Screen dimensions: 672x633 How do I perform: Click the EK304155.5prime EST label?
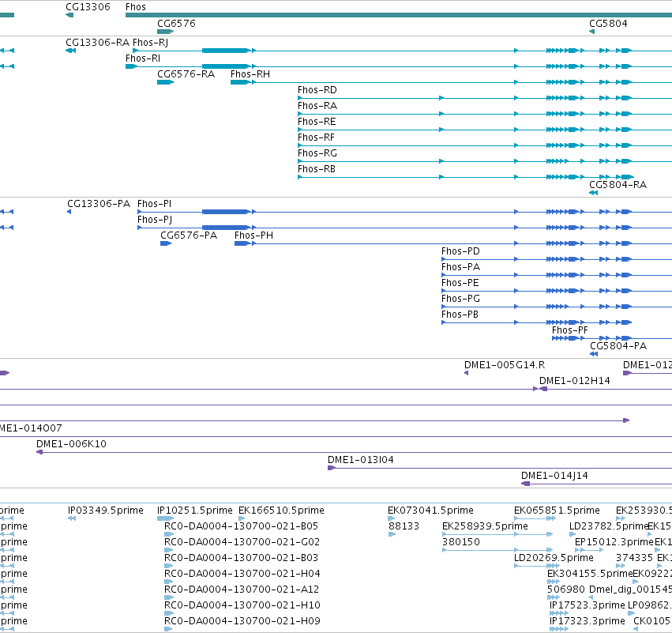[x=590, y=574]
